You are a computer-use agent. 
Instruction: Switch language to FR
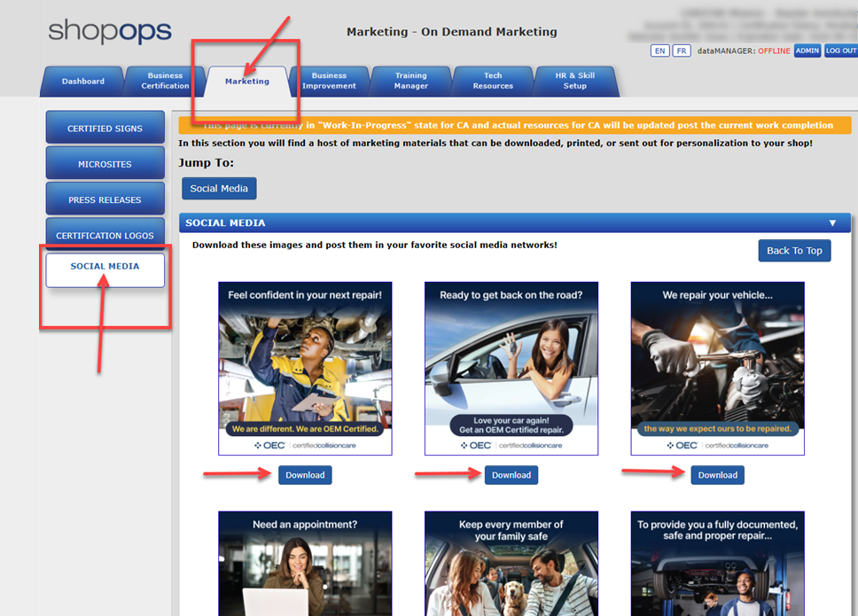[682, 51]
